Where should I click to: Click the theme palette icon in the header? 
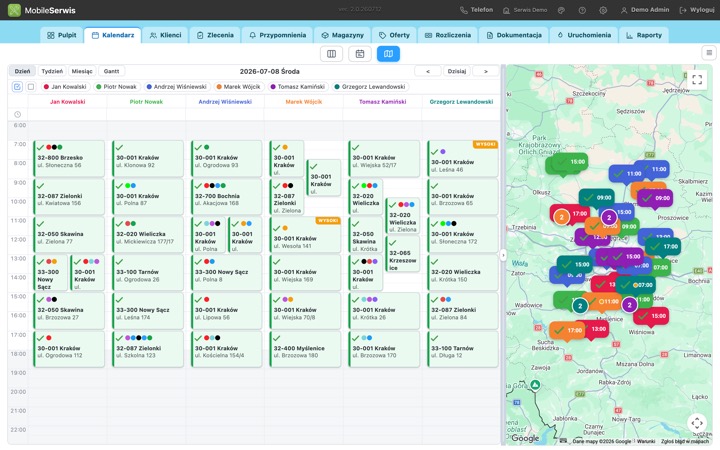(561, 10)
